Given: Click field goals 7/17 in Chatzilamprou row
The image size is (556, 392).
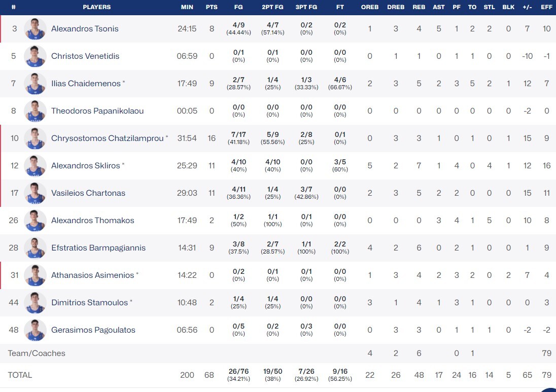Looking at the screenshot, I should point(238,135).
